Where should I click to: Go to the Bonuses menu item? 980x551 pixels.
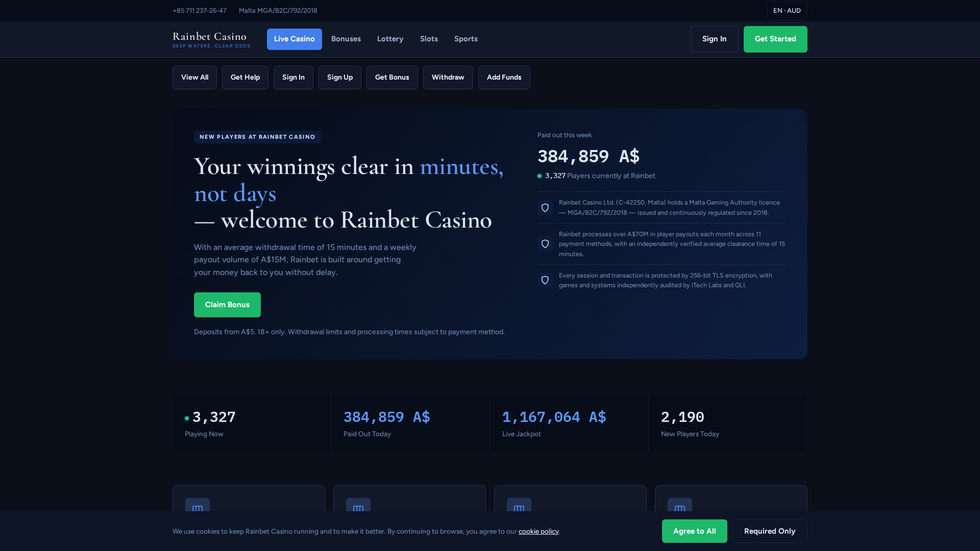[346, 39]
